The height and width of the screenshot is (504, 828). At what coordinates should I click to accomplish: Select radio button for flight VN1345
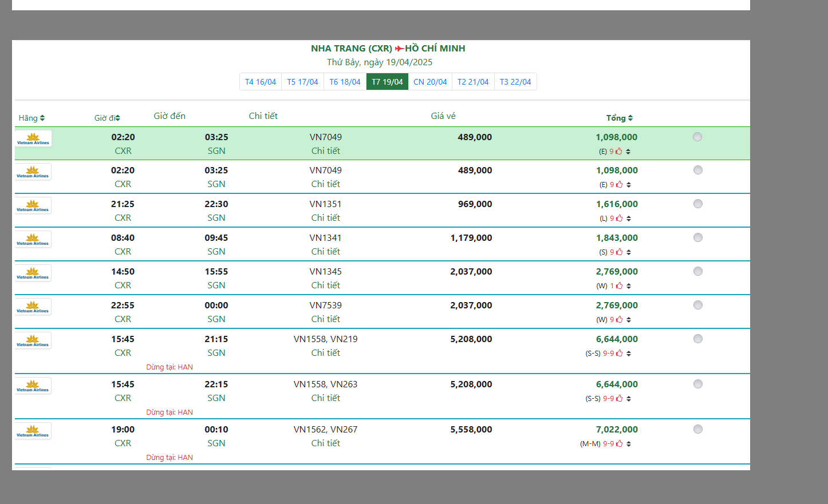(x=697, y=271)
